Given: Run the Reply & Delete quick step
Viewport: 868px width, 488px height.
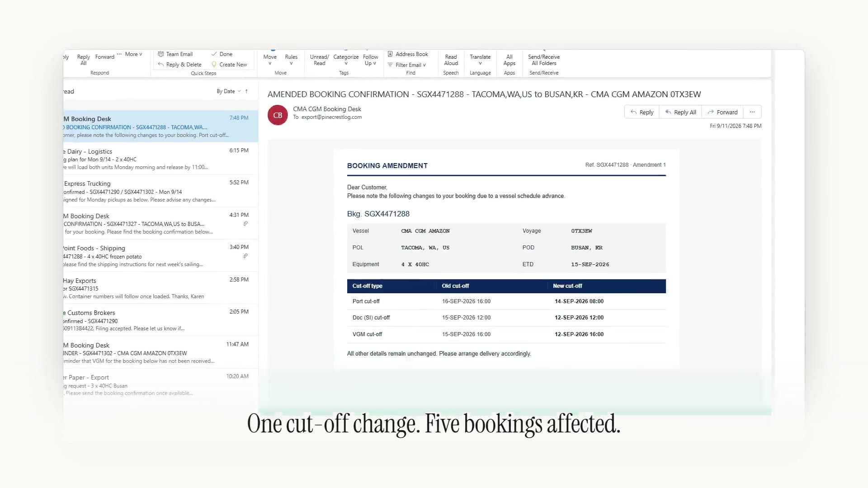Looking at the screenshot, I should tap(179, 65).
